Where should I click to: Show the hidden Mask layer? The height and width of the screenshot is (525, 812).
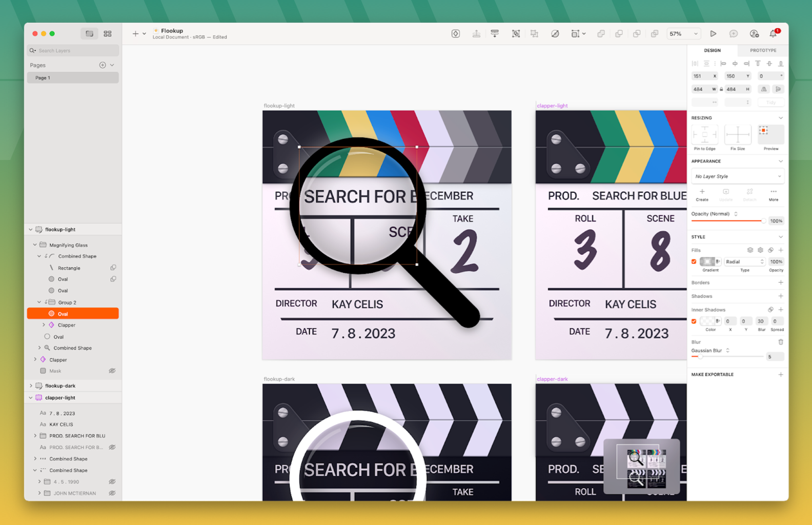pos(112,371)
